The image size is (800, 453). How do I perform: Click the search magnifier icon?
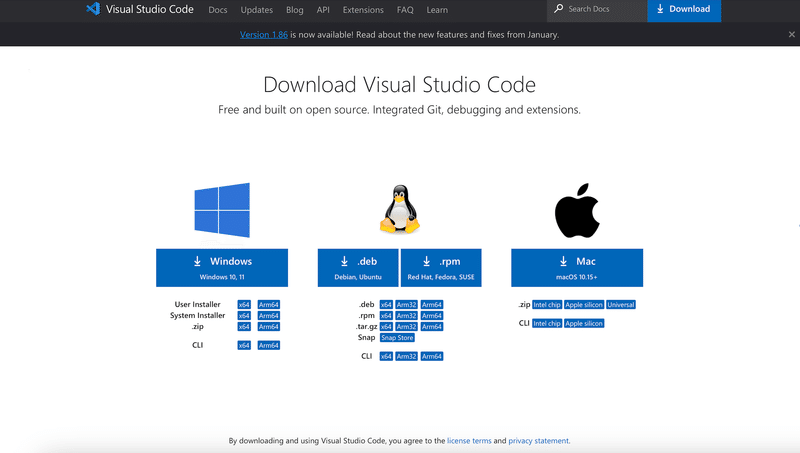pyautogui.click(x=559, y=9)
